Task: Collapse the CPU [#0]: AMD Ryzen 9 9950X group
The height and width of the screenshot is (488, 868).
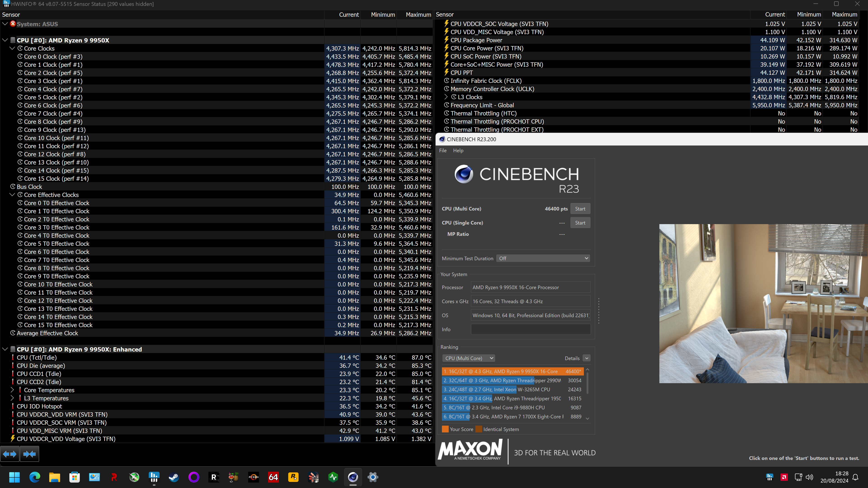Action: tap(5, 40)
